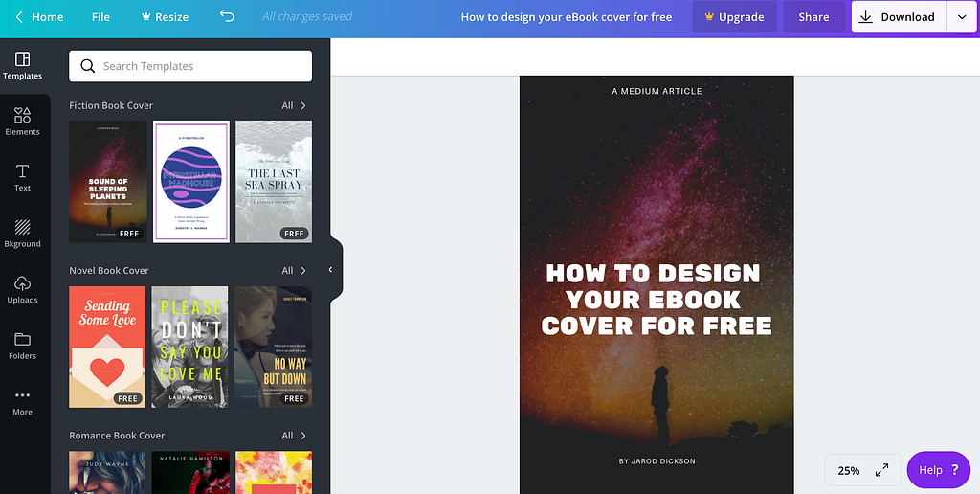Open the Templates sidebar tab
Screen dimensions: 980x494
[x=23, y=66]
